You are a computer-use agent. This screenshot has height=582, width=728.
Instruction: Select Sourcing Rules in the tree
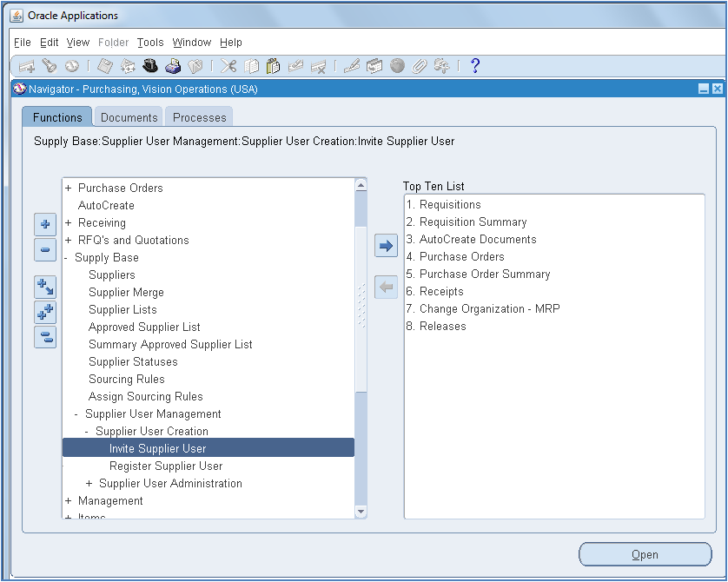pos(127,380)
